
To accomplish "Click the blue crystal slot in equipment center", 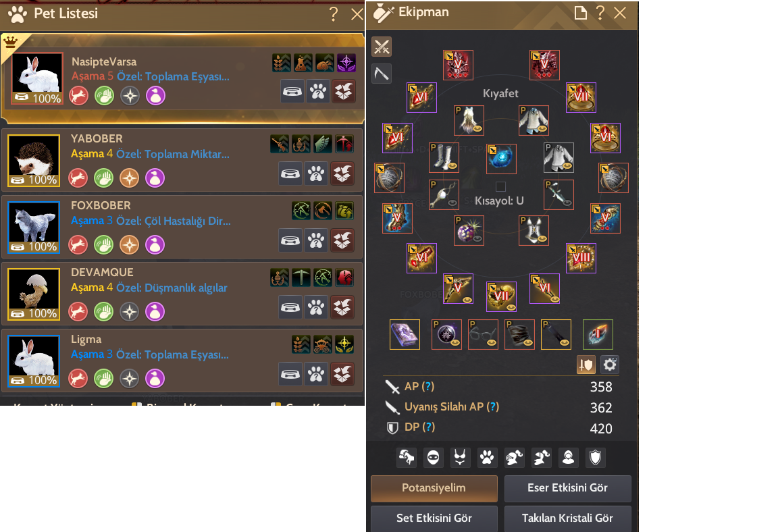I will (501, 159).
